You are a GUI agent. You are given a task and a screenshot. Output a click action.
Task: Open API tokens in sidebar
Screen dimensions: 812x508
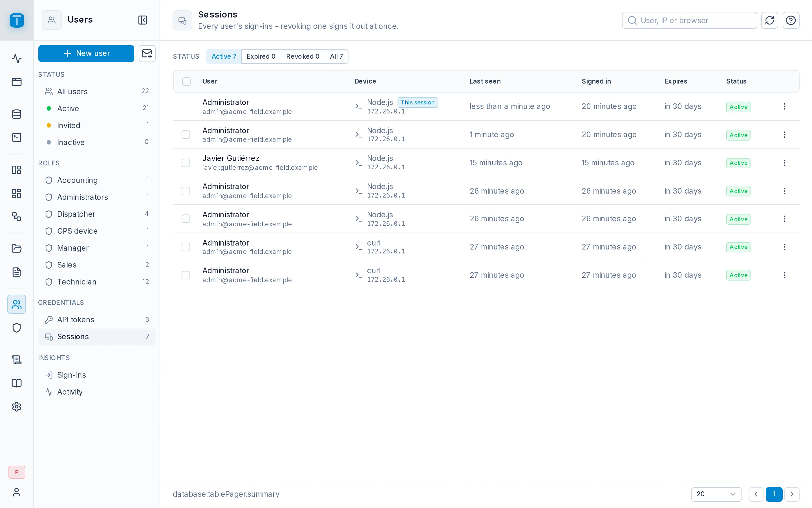pos(97,319)
